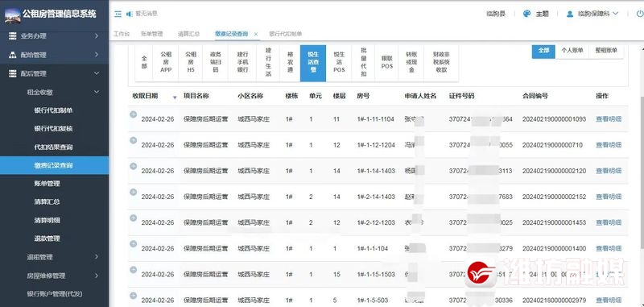Open 缴费记录查询 in the sidebar

point(54,165)
